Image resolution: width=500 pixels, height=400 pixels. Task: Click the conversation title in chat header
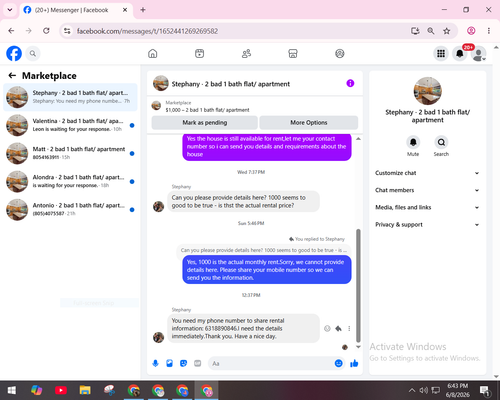231,84
